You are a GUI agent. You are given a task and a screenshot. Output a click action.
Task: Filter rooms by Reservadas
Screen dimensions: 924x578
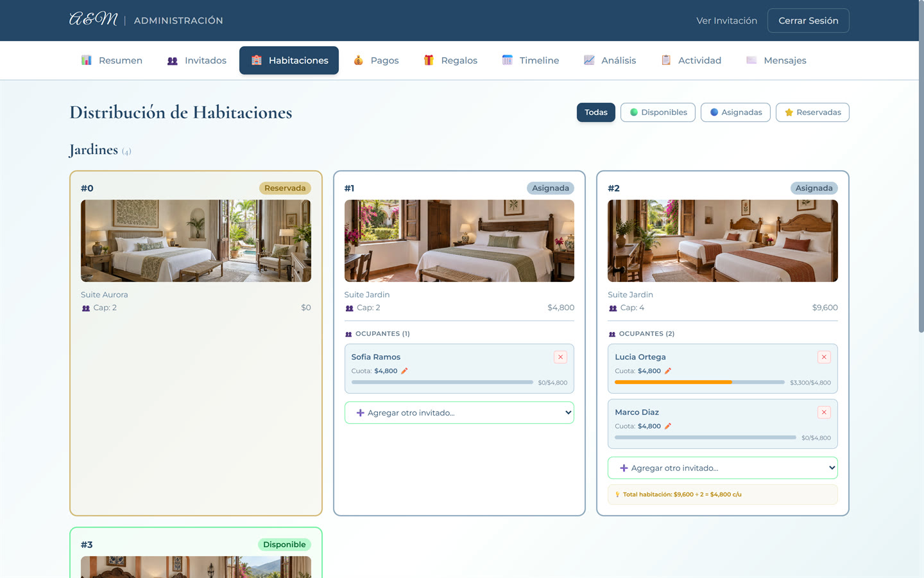pyautogui.click(x=812, y=112)
